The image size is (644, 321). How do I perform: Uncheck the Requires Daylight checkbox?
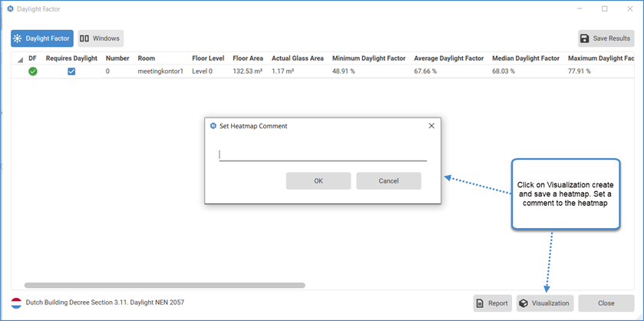coord(71,71)
